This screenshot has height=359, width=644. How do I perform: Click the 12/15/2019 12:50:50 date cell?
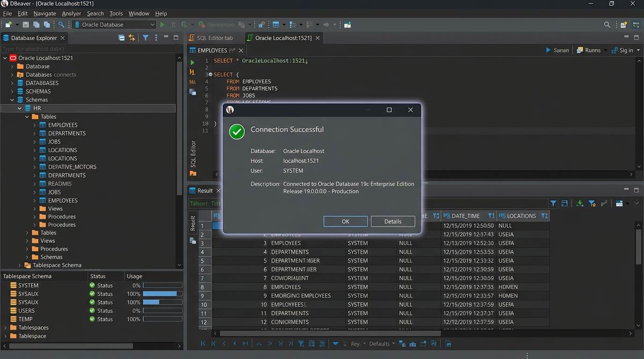coord(468,226)
